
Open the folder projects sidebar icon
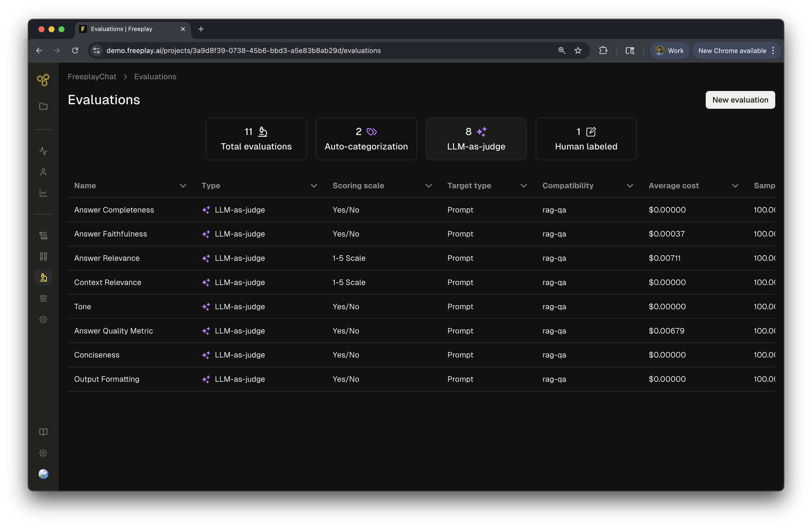tap(43, 106)
